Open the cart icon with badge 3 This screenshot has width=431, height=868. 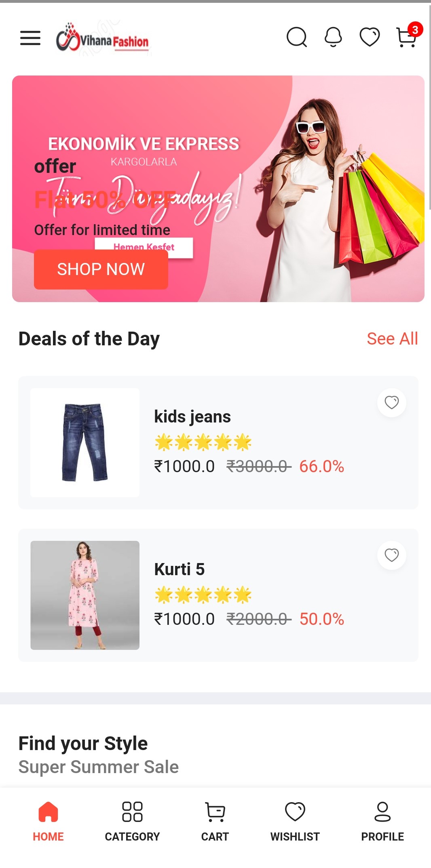click(407, 37)
